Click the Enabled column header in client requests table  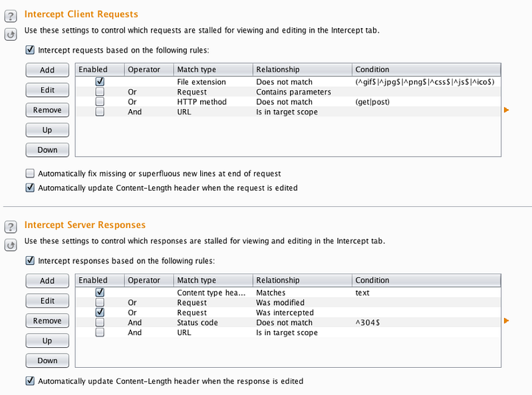click(x=100, y=70)
